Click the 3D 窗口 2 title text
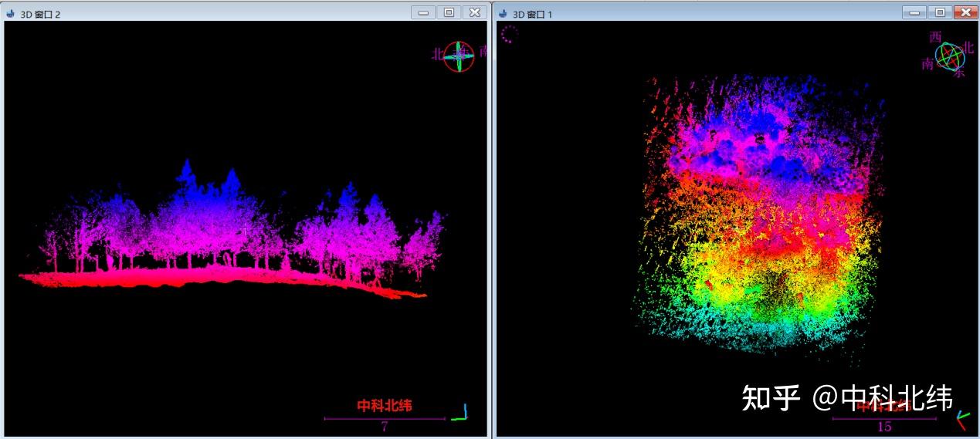This screenshot has width=980, height=439. click(40, 14)
